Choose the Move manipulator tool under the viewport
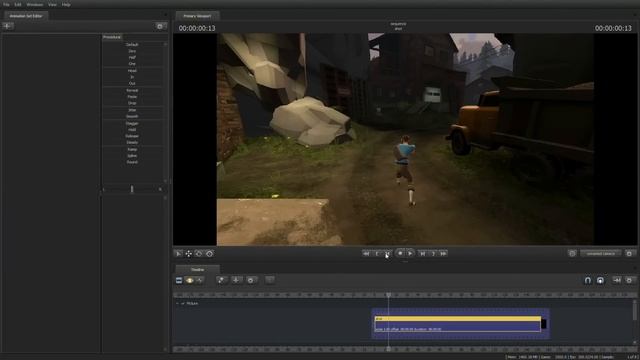The image size is (640, 360). 189,254
